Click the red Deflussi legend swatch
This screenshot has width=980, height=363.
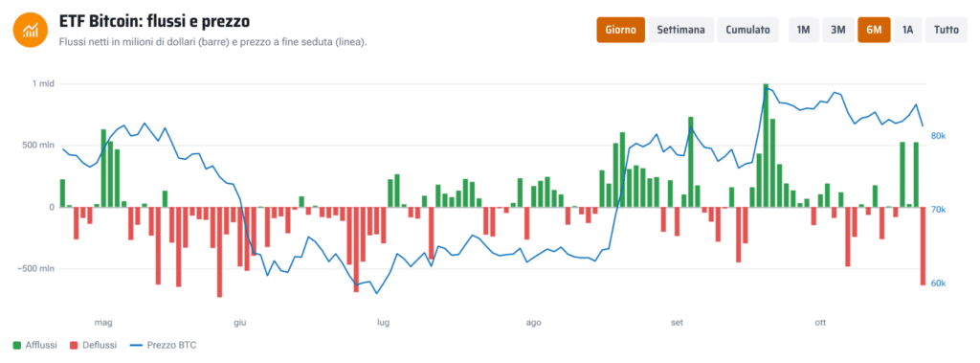74,345
